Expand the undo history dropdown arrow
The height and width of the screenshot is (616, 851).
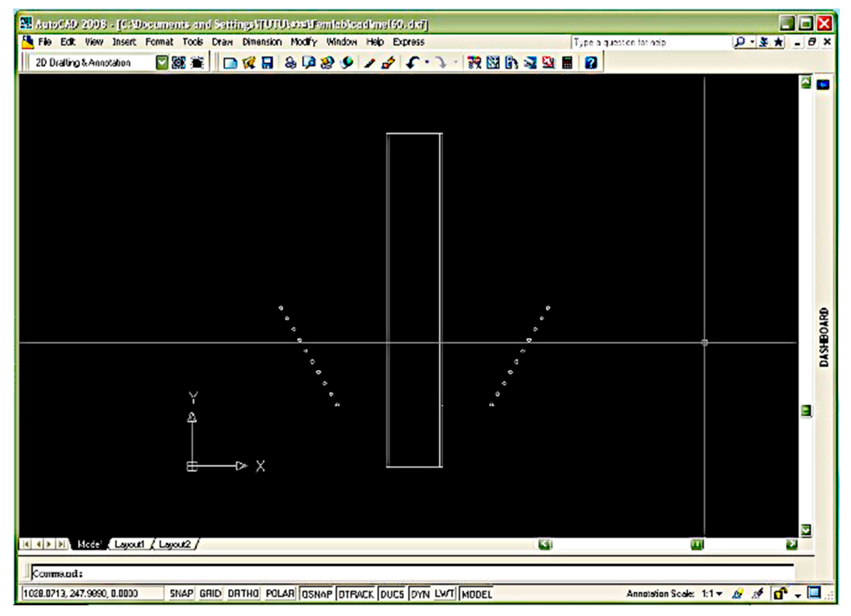pos(426,62)
